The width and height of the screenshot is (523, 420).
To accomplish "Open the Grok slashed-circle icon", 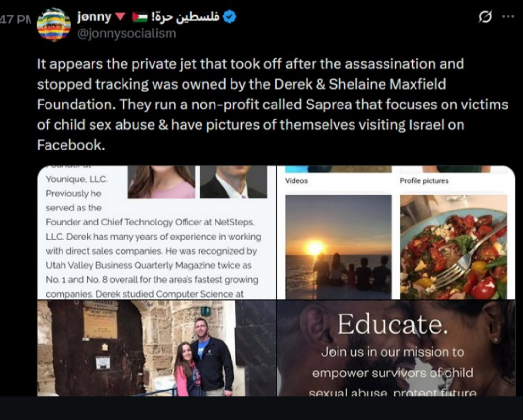I will click(485, 16).
